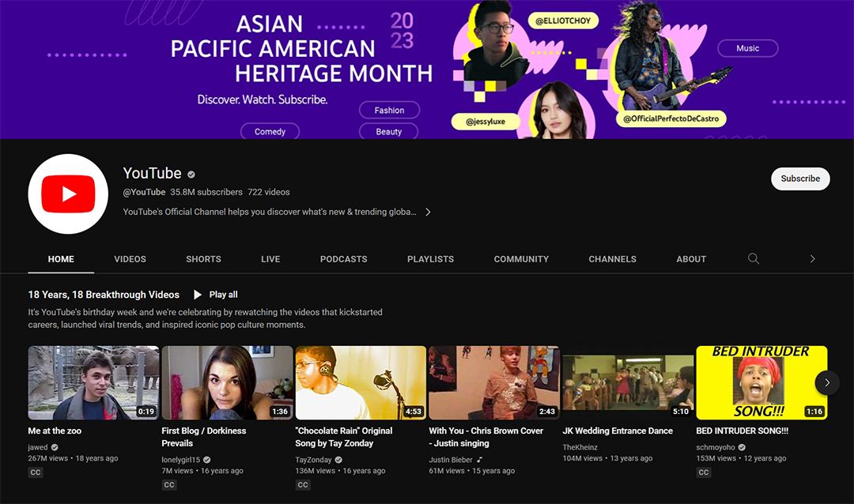Screen dimensions: 854x504
Task: Click CC badge under Me at the zoo
Action: coord(36,472)
